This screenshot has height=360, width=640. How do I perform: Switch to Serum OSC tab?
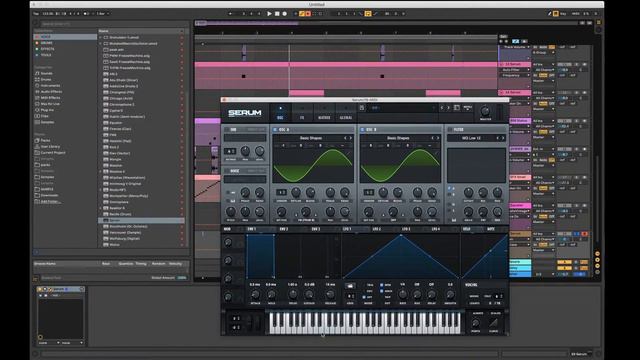[280, 113]
